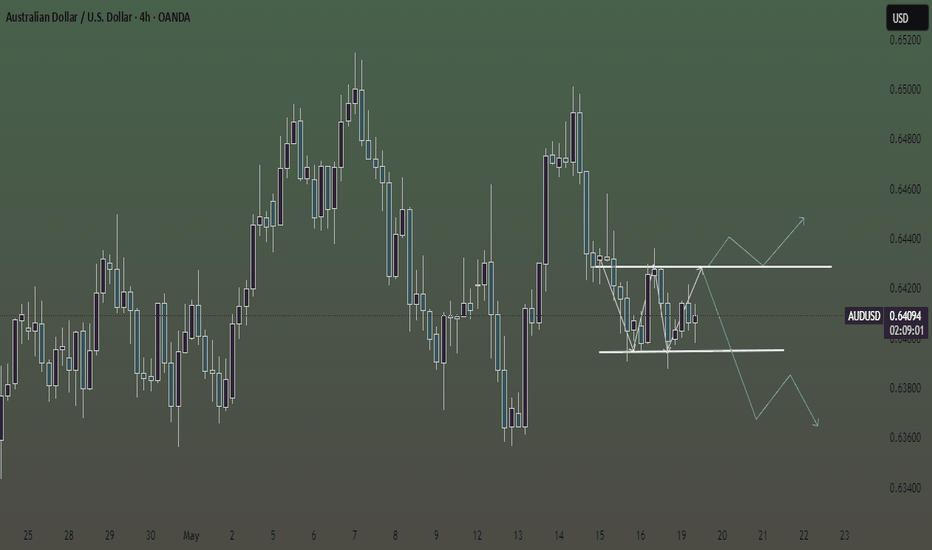Click the date 25 on time axis
Screen dimensions: 932x550
pos(28,536)
